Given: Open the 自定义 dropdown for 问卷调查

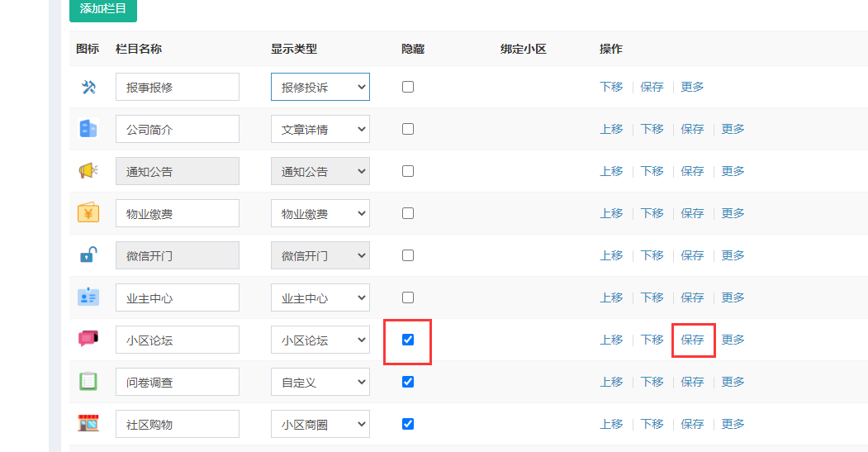Looking at the screenshot, I should pos(320,382).
